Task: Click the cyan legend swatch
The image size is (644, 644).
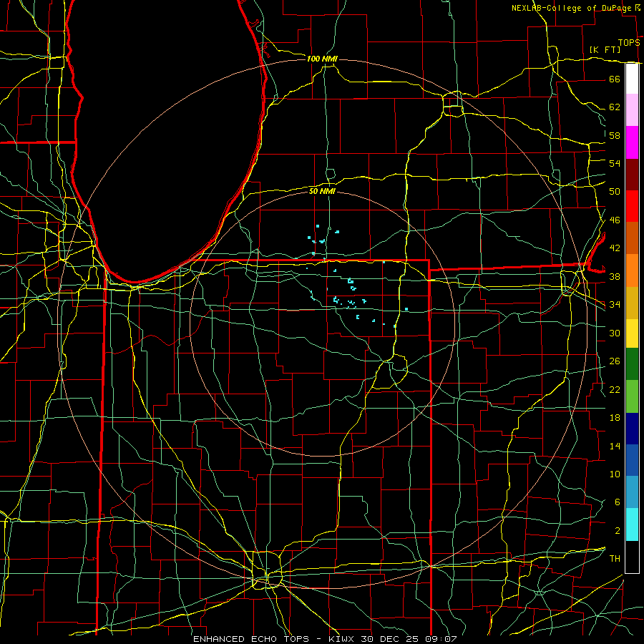Action: (x=632, y=525)
